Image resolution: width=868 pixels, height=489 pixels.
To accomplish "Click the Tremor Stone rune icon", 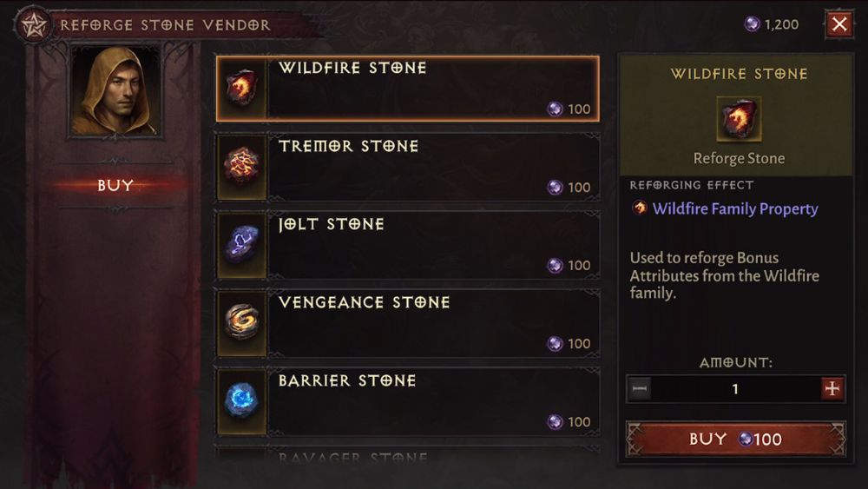I will 241,167.
